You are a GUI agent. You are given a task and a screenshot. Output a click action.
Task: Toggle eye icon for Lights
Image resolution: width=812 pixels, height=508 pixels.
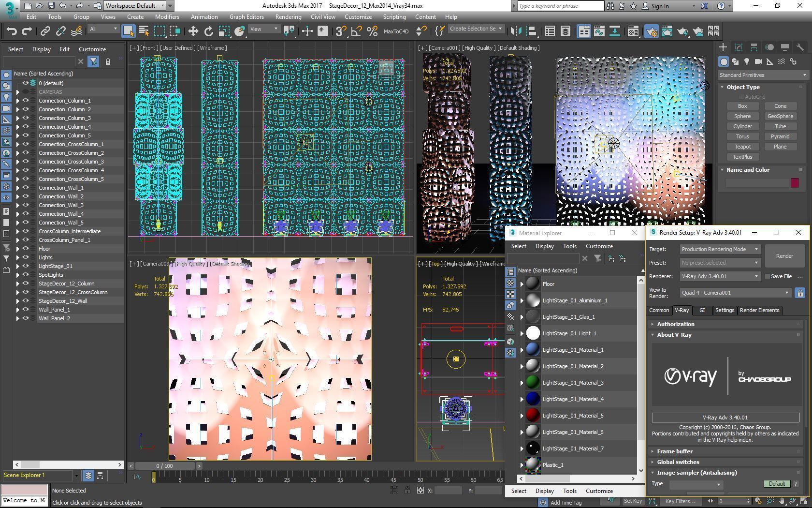tap(26, 257)
